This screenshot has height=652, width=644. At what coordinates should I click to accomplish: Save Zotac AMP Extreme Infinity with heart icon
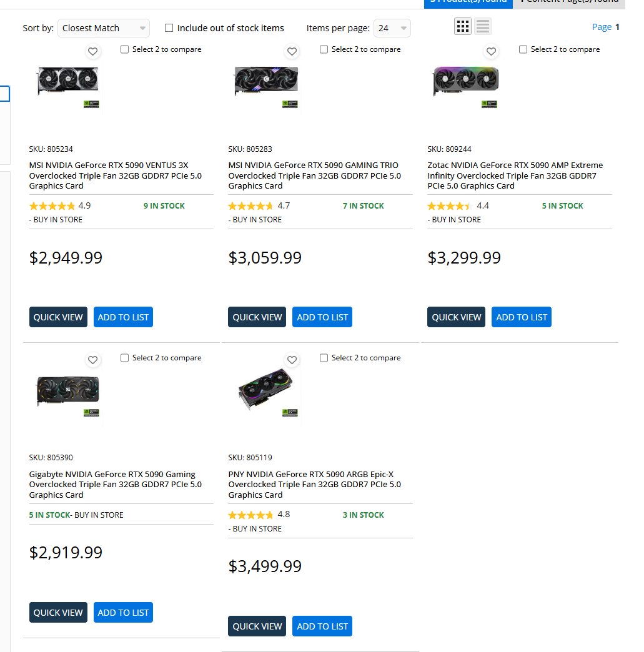(491, 52)
